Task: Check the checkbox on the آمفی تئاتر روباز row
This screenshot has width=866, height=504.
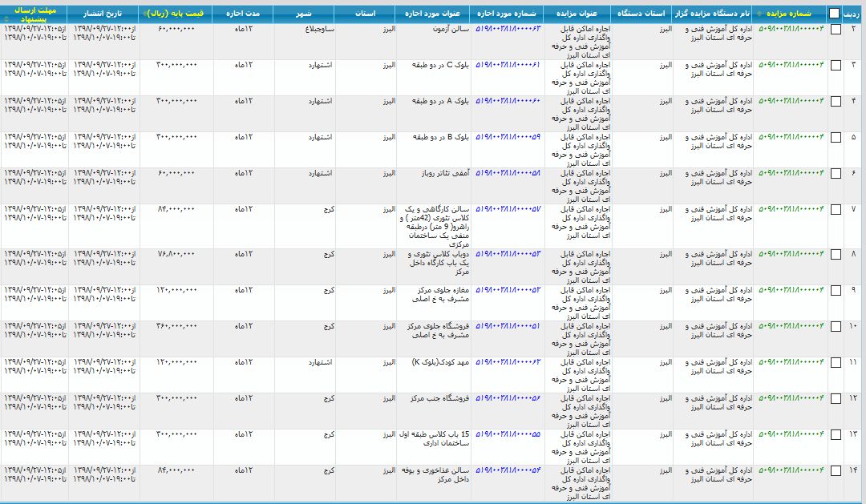Action: pos(833,172)
